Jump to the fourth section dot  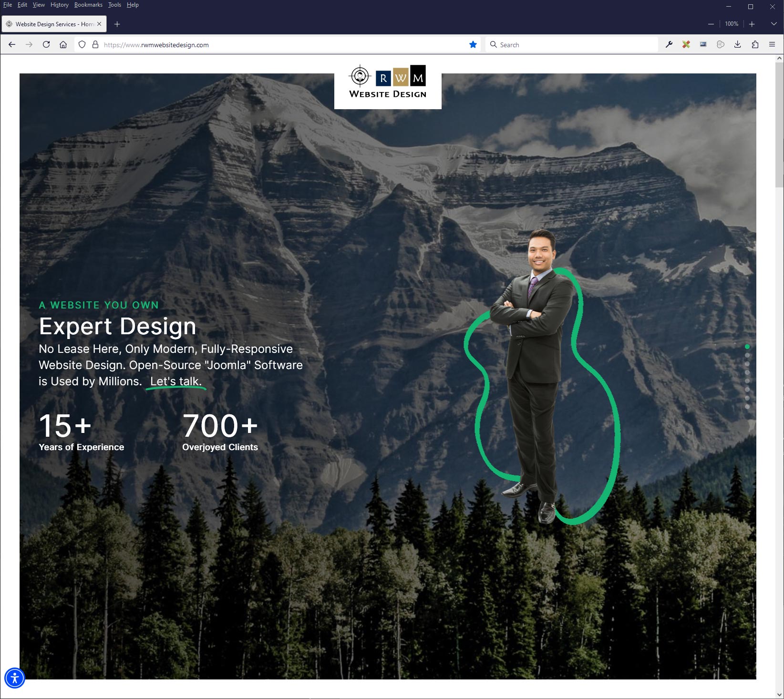pos(747,372)
